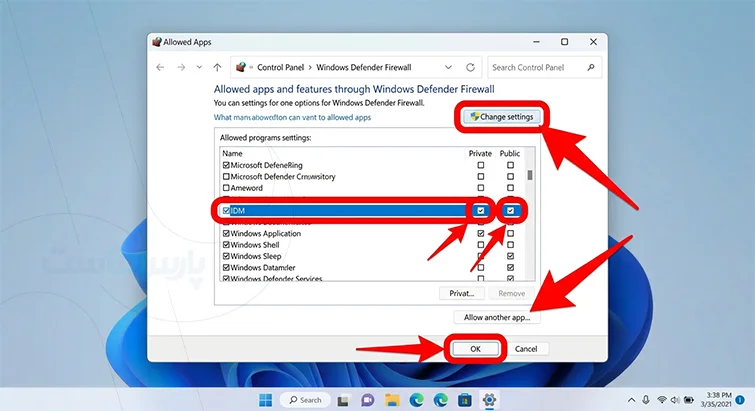Open the Windows Start menu
This screenshot has height=411, width=755.
265,400
